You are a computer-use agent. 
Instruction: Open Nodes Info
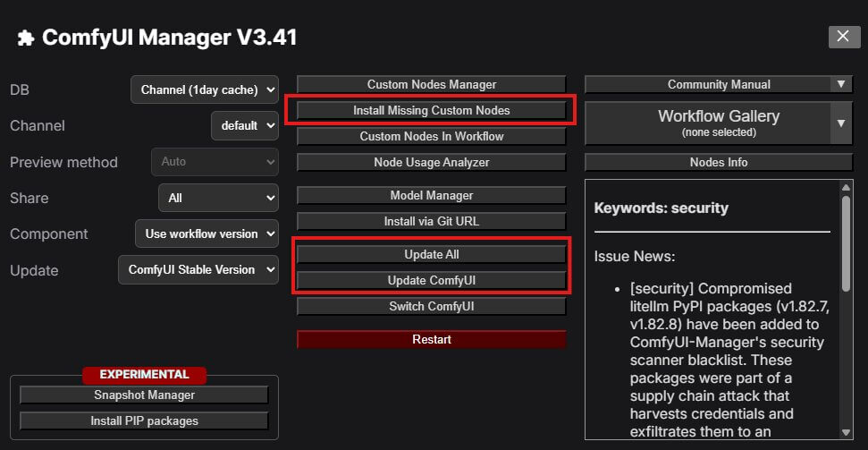point(719,163)
